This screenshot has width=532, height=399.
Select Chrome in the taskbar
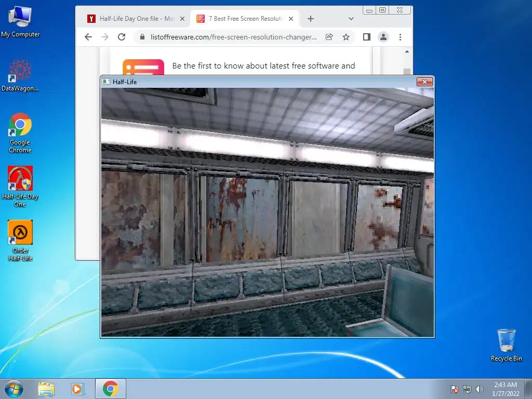(x=111, y=389)
